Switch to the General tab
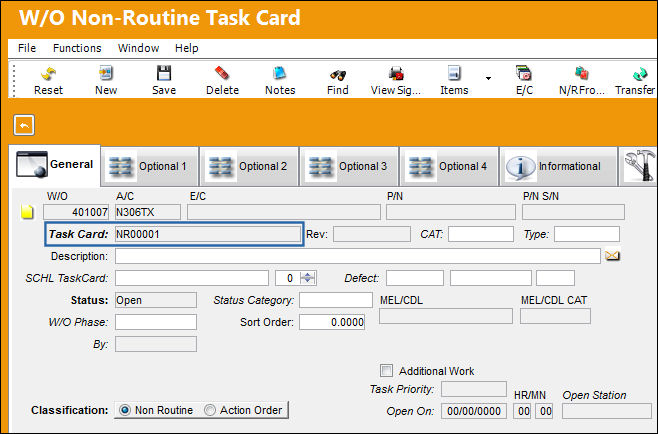Screen dimensions: 658x434 point(55,165)
